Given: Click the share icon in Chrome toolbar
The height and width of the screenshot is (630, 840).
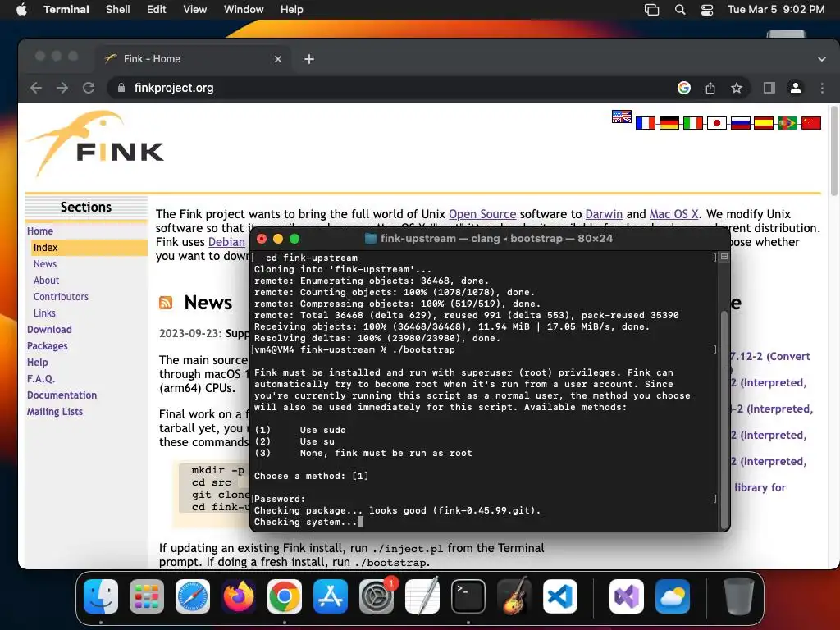Looking at the screenshot, I should (x=710, y=88).
